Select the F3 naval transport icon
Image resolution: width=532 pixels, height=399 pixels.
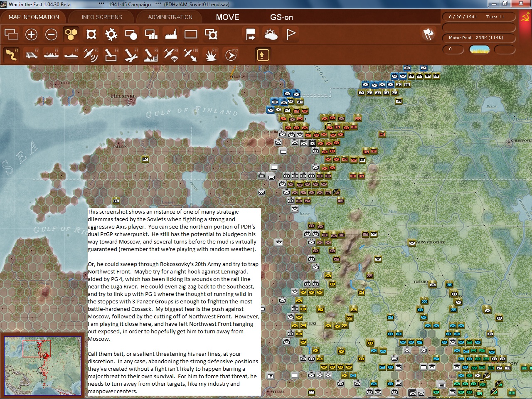[x=51, y=55]
